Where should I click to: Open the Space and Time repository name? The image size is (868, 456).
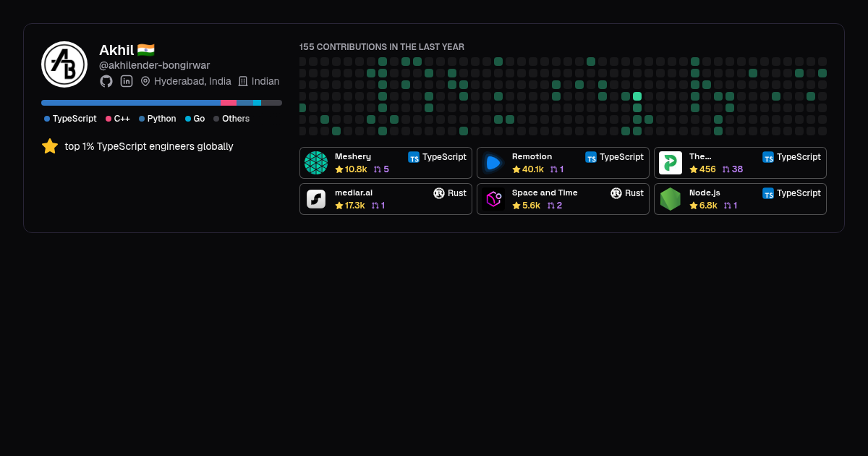545,193
